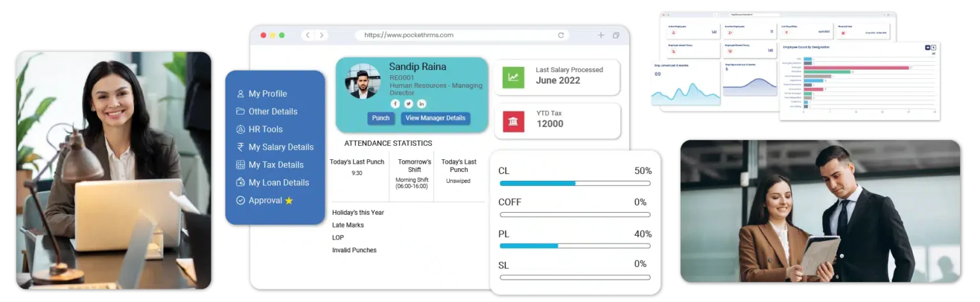
Task: Click the red bank icon beside YTD Tax
Action: coord(513,120)
